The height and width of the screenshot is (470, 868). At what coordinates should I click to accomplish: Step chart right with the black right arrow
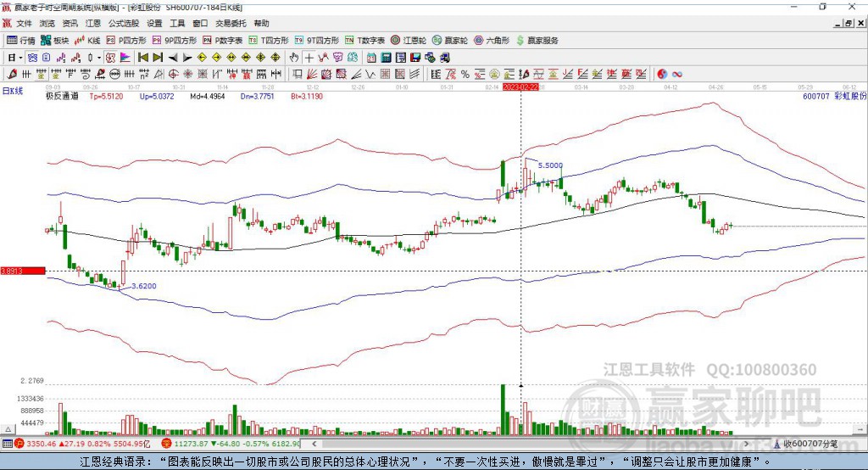[187, 58]
